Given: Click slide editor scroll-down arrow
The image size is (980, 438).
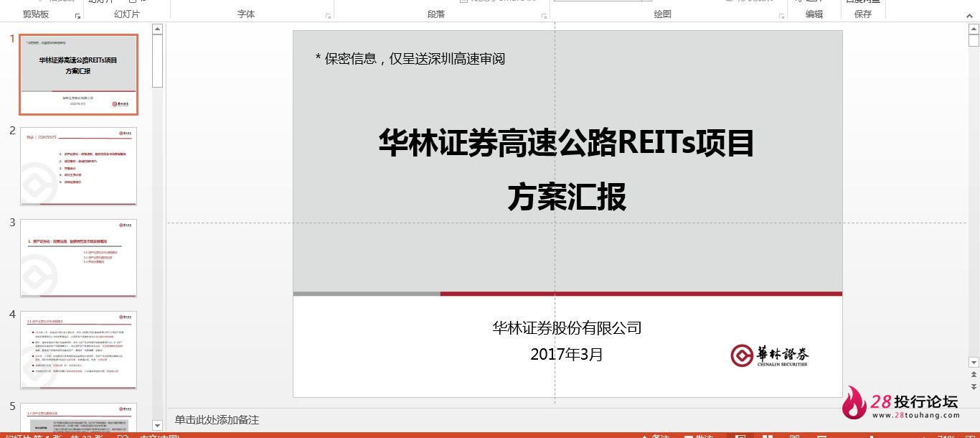Looking at the screenshot, I should point(974,363).
